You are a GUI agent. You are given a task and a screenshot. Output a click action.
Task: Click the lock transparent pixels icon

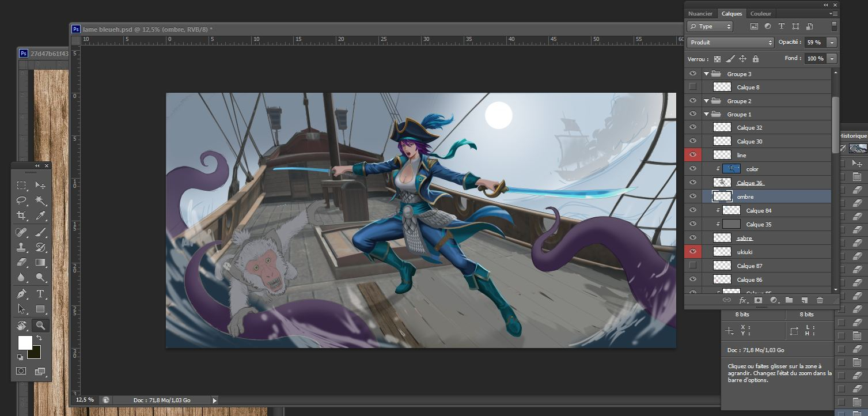[x=717, y=59]
